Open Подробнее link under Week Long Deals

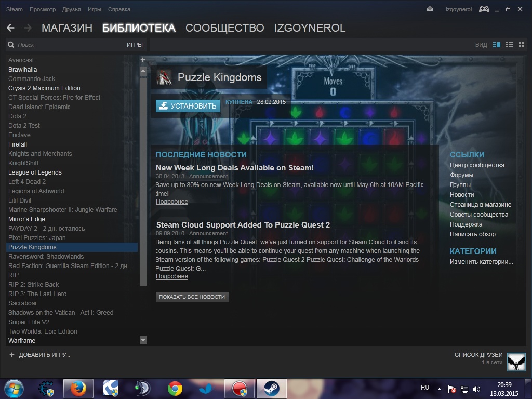(x=171, y=202)
